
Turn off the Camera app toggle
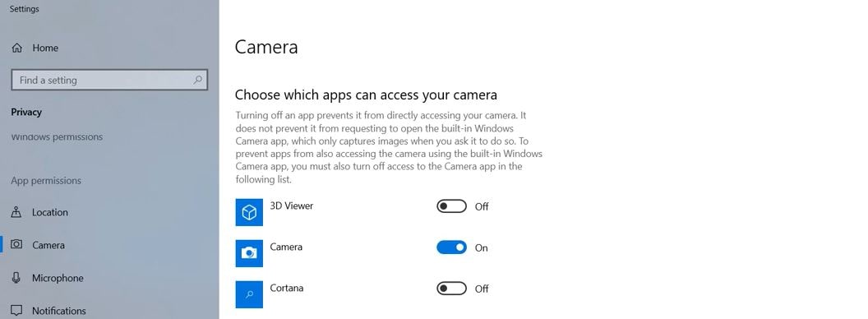[452, 247]
